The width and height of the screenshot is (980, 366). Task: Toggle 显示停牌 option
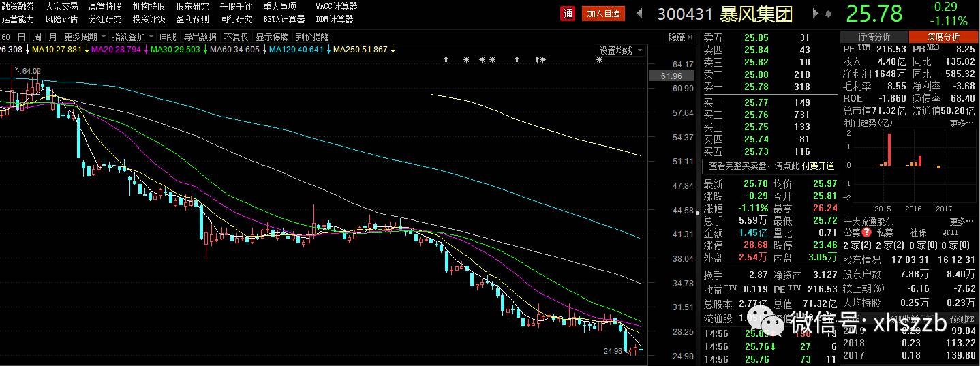273,37
